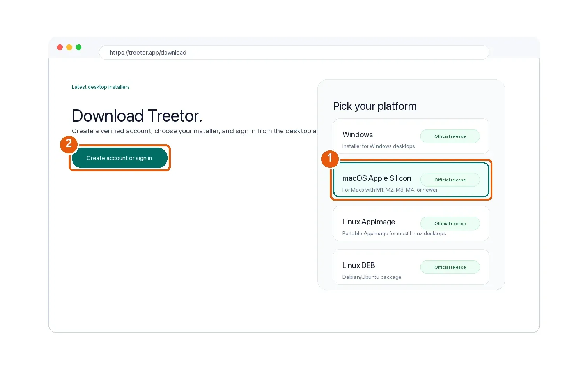The image size is (588, 377).
Task: Click the For Macs with M1, M2, M3 text
Action: click(x=390, y=190)
